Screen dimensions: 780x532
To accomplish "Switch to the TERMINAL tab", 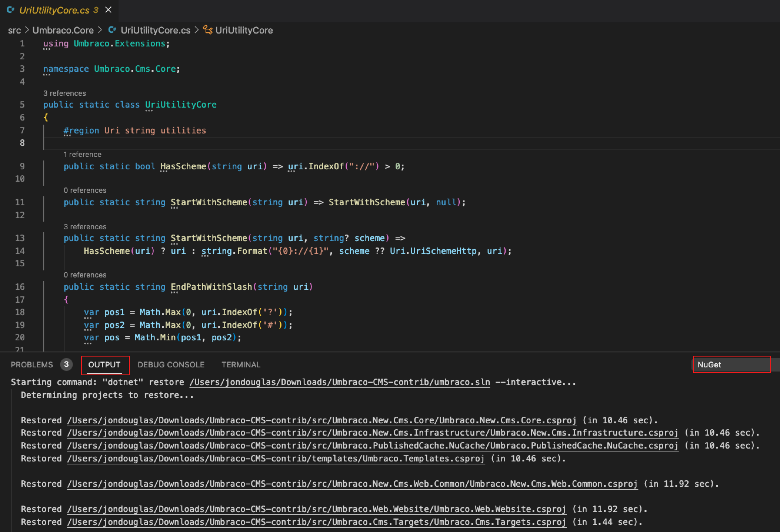I will click(241, 365).
